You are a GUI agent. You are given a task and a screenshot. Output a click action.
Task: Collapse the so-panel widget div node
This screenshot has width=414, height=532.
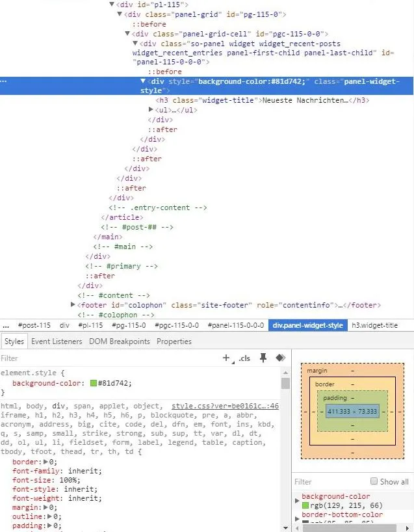[135, 44]
